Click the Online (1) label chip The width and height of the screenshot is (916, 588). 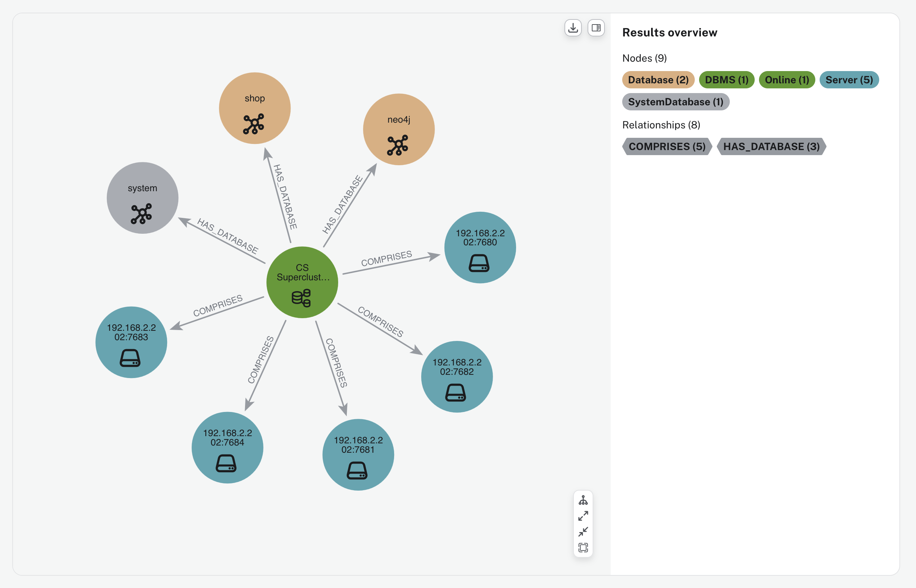[786, 80]
